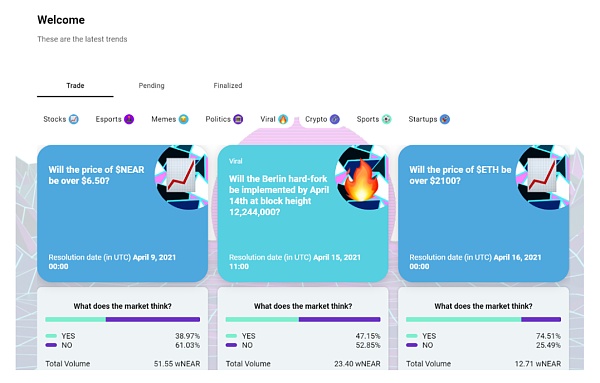
Task: Choose the Memes emoji icon
Action: [184, 119]
